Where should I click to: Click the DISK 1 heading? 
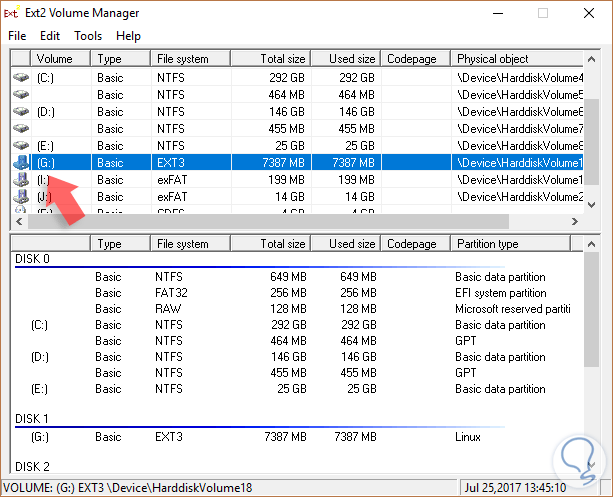[32, 419]
